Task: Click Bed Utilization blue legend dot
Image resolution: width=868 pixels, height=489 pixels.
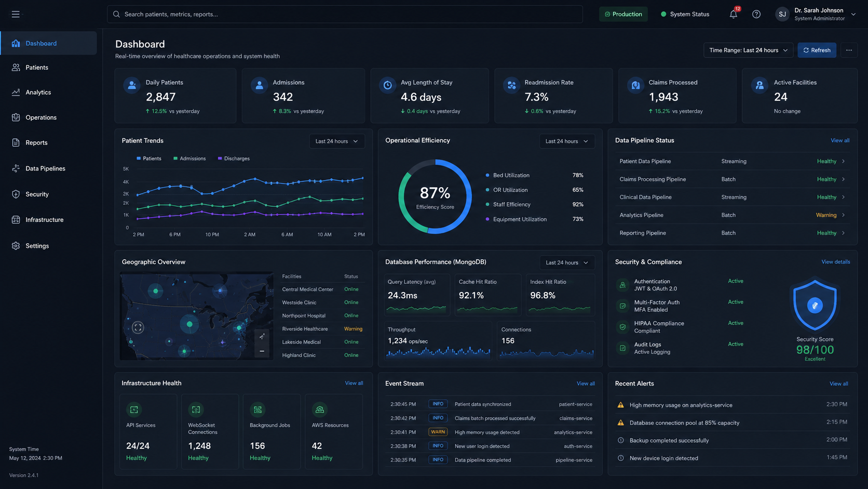Action: pos(487,175)
